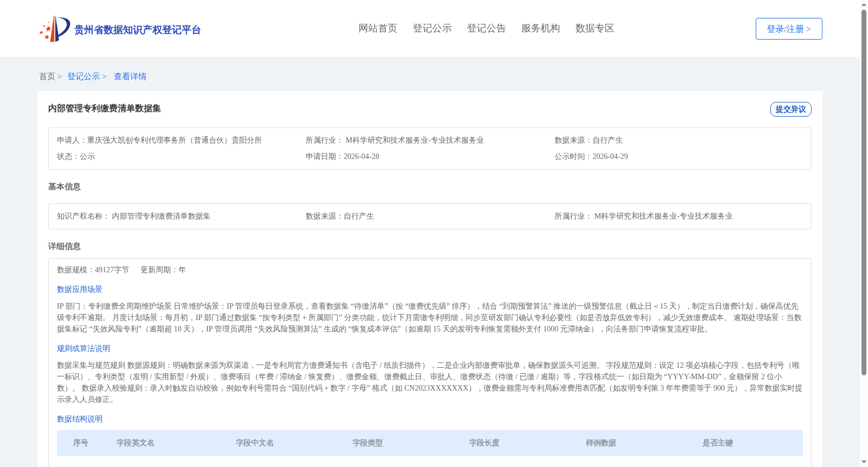Click the 字段英文名 column header
The image size is (868, 467).
(x=136, y=443)
